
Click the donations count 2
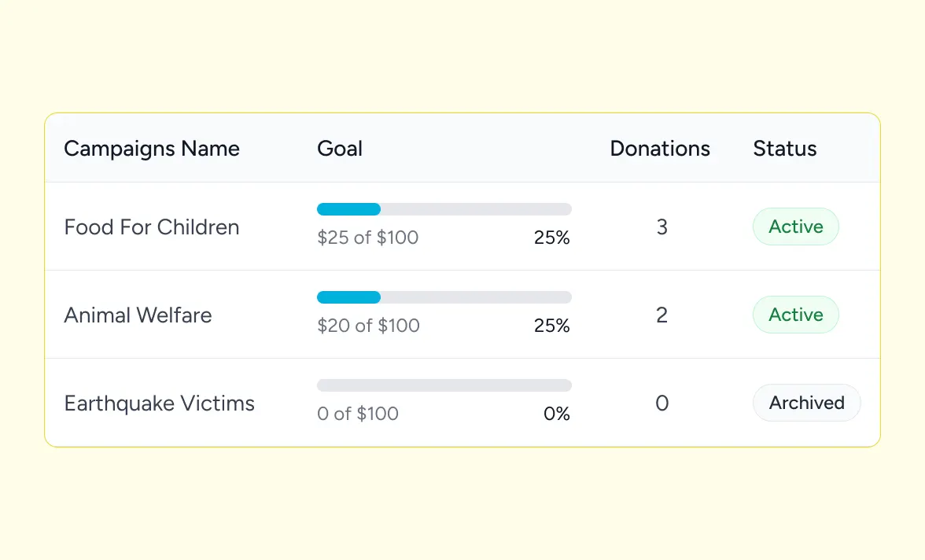pyautogui.click(x=662, y=315)
